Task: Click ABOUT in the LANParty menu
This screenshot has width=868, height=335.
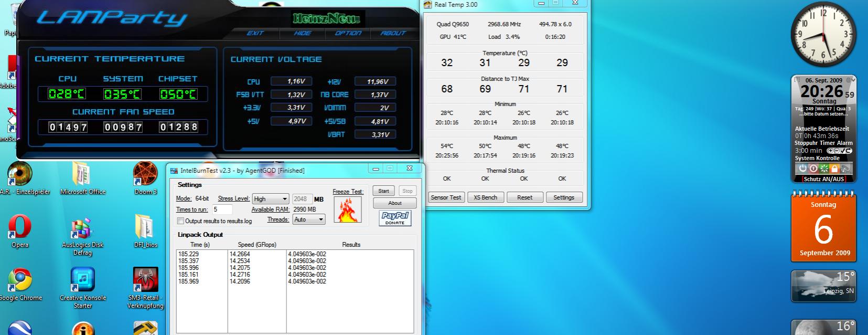Action: [393, 33]
